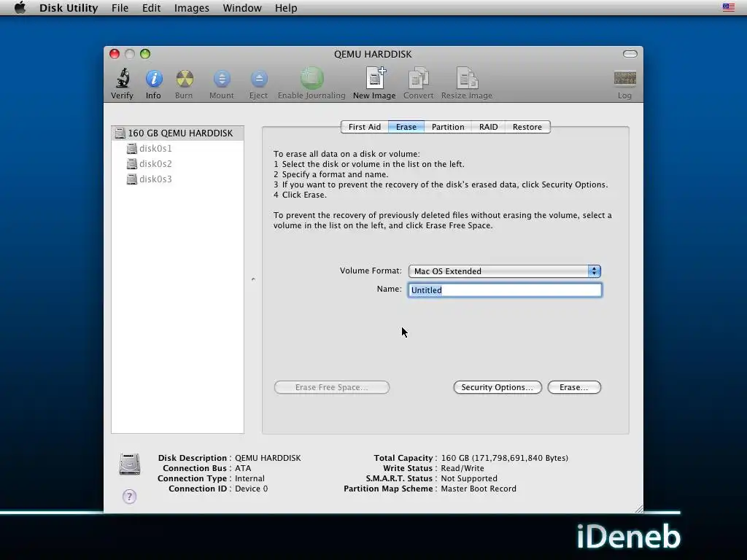The width and height of the screenshot is (747, 560).
Task: Click the Eject toolbar icon
Action: coord(259,79)
